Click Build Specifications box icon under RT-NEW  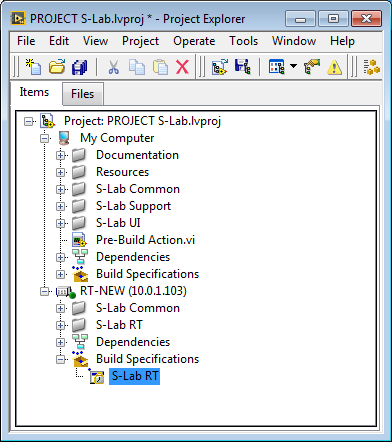click(x=80, y=359)
